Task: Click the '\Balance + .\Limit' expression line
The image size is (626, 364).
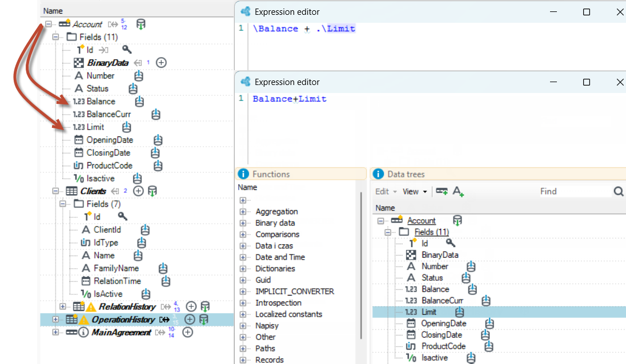Action: [x=304, y=29]
